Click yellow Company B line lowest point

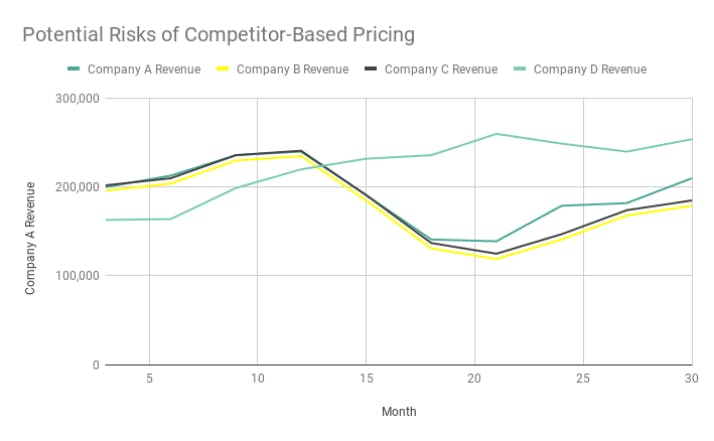pos(496,260)
